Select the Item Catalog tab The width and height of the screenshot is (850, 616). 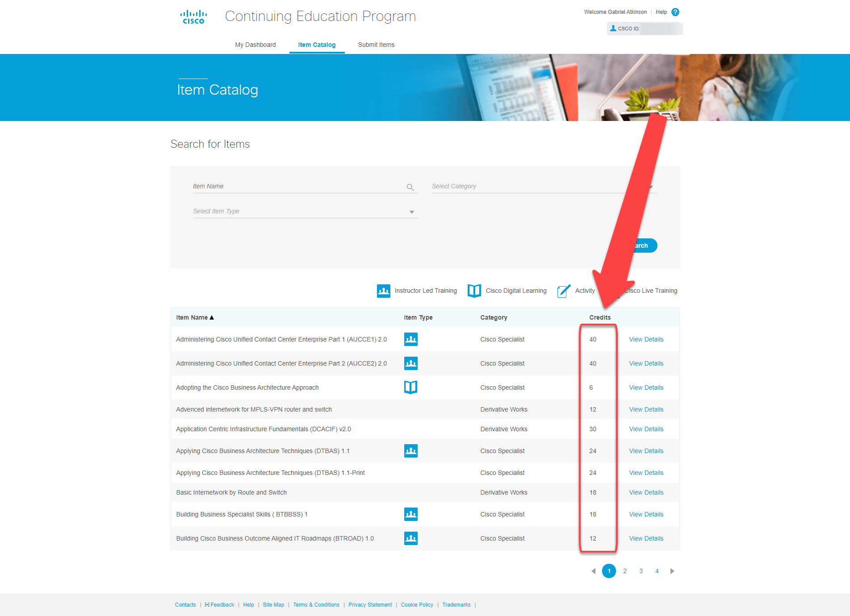click(x=317, y=45)
